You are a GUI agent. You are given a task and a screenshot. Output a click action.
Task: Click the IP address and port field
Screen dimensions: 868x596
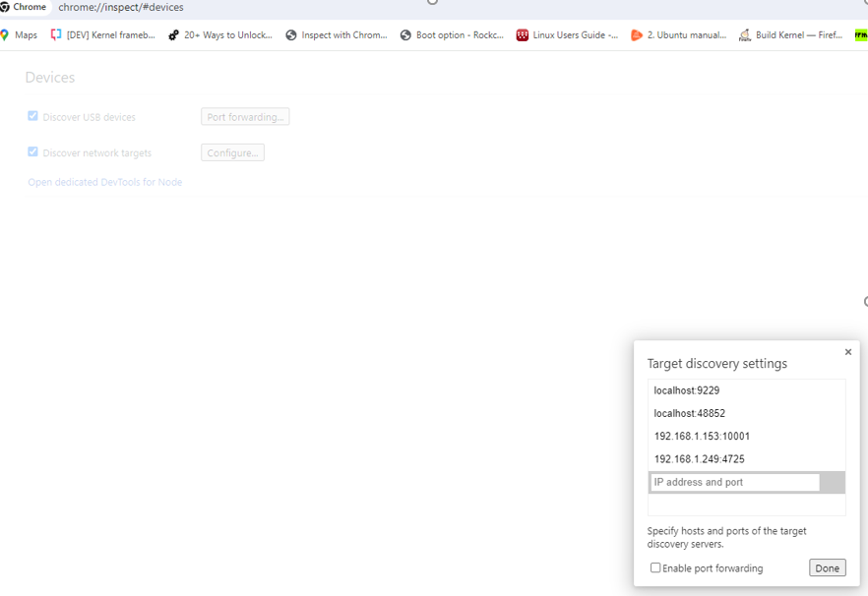click(x=734, y=482)
